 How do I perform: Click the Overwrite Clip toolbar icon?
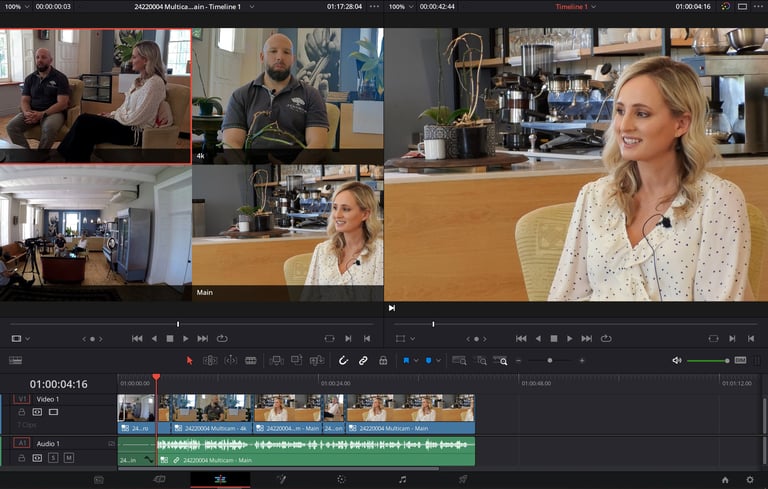coord(296,361)
